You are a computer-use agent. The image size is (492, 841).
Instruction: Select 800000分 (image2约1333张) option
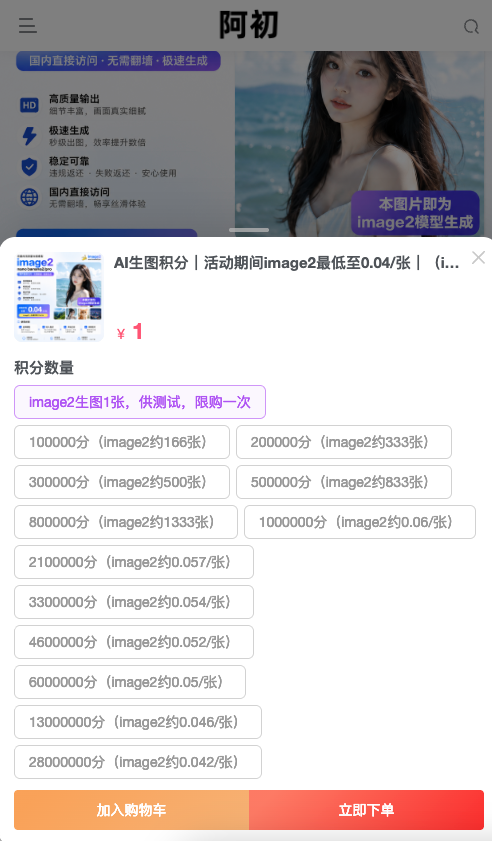point(126,522)
